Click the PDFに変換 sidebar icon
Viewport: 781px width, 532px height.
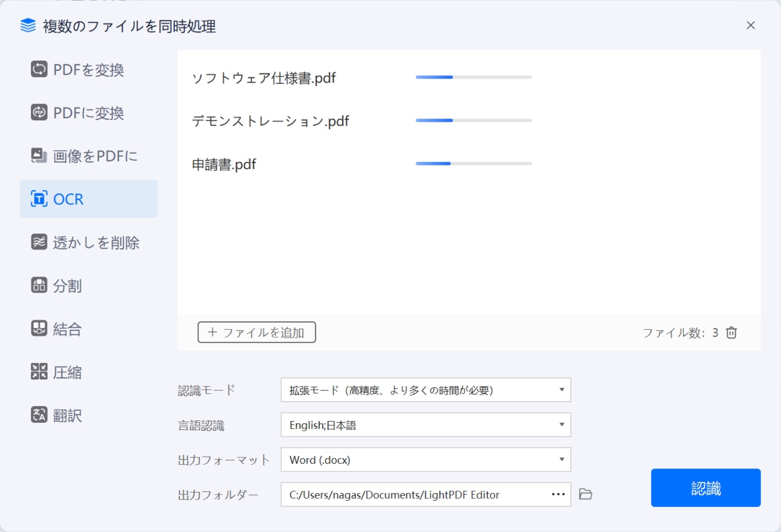click(x=39, y=113)
